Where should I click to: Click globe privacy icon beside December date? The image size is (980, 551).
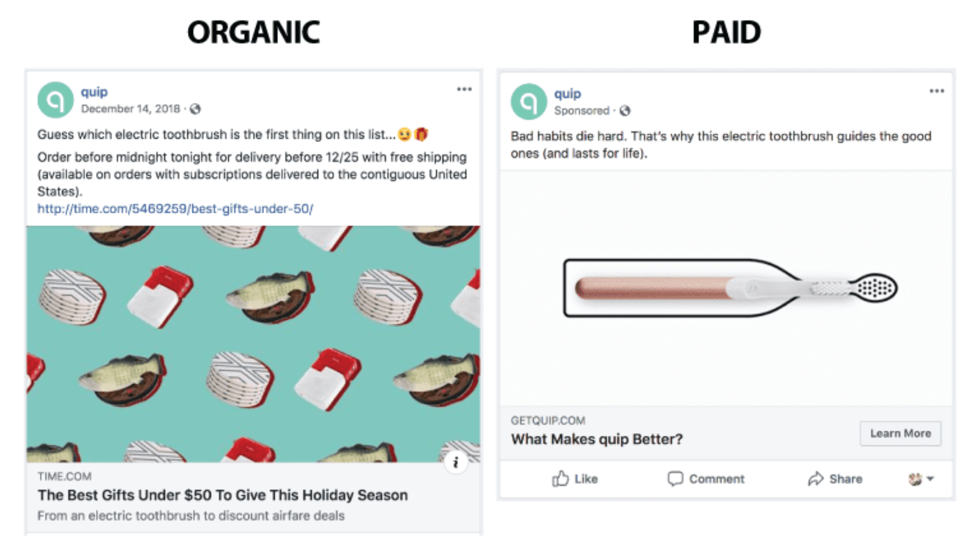195,109
